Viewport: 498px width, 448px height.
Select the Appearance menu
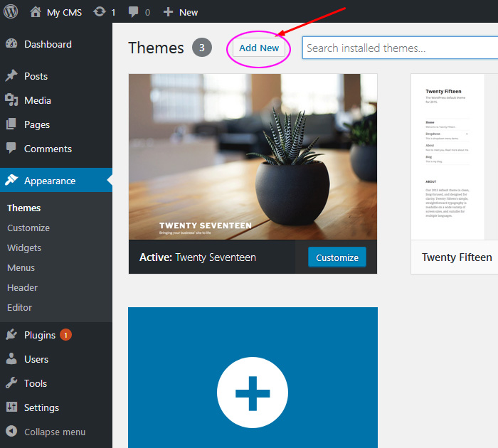point(50,181)
